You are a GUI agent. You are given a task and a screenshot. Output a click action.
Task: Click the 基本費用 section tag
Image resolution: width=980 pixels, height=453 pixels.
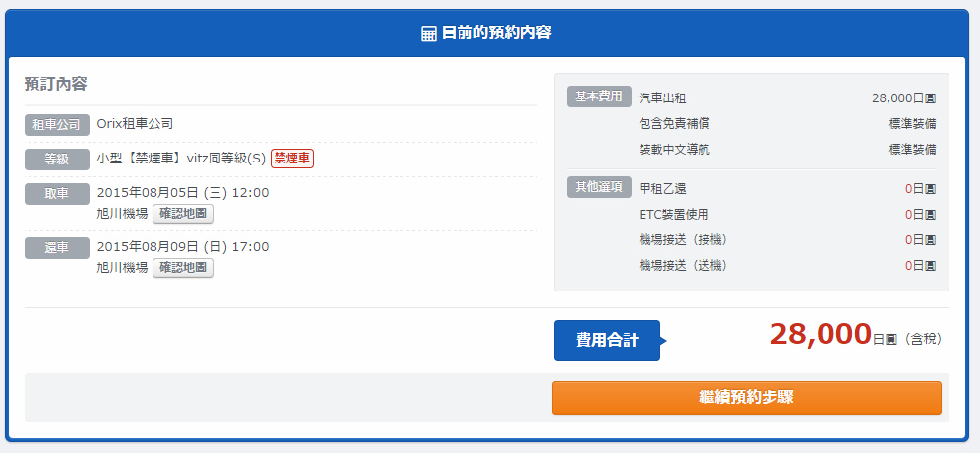coord(599,97)
